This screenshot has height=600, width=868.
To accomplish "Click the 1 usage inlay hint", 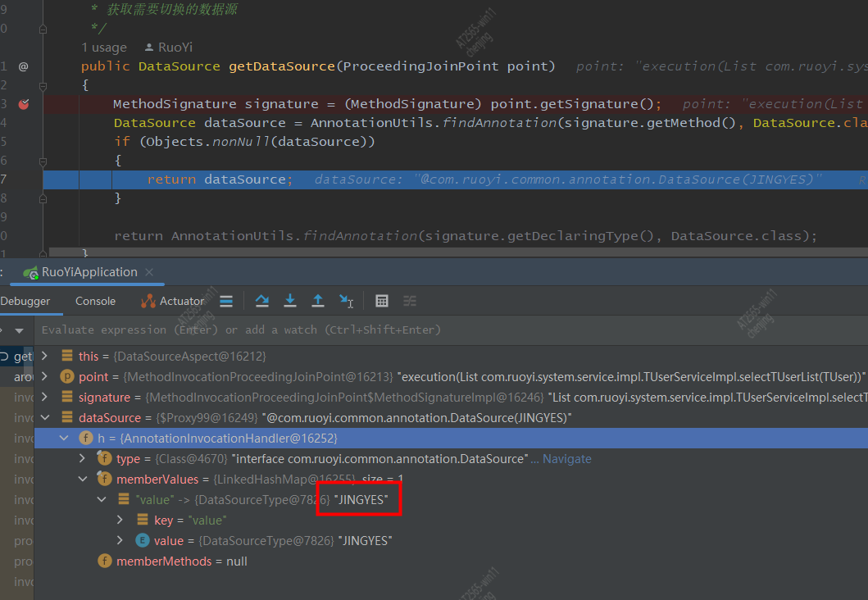I will click(104, 48).
